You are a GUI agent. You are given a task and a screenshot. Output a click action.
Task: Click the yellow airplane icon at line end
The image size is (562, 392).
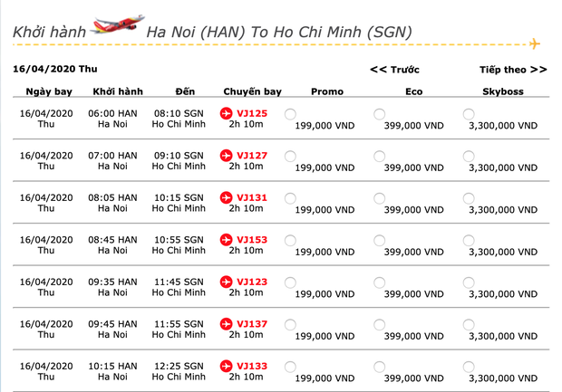coord(535,43)
